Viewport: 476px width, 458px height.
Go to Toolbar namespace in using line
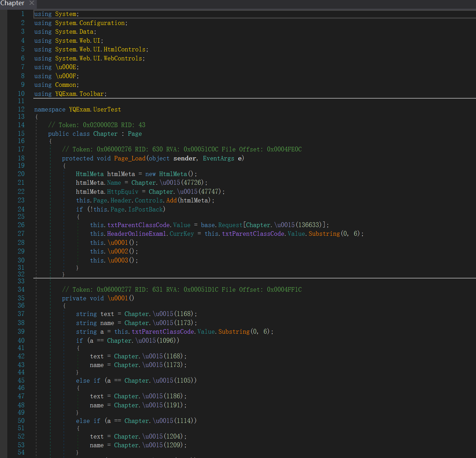[91, 94]
